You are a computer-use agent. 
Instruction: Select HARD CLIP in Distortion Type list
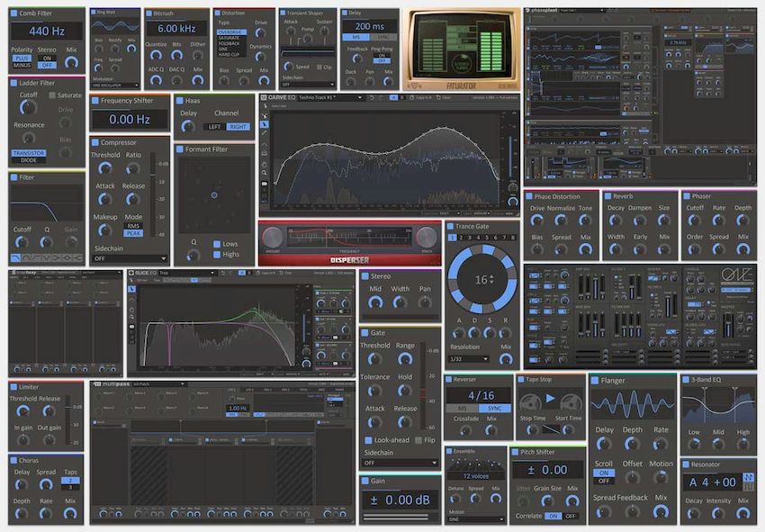[x=231, y=54]
